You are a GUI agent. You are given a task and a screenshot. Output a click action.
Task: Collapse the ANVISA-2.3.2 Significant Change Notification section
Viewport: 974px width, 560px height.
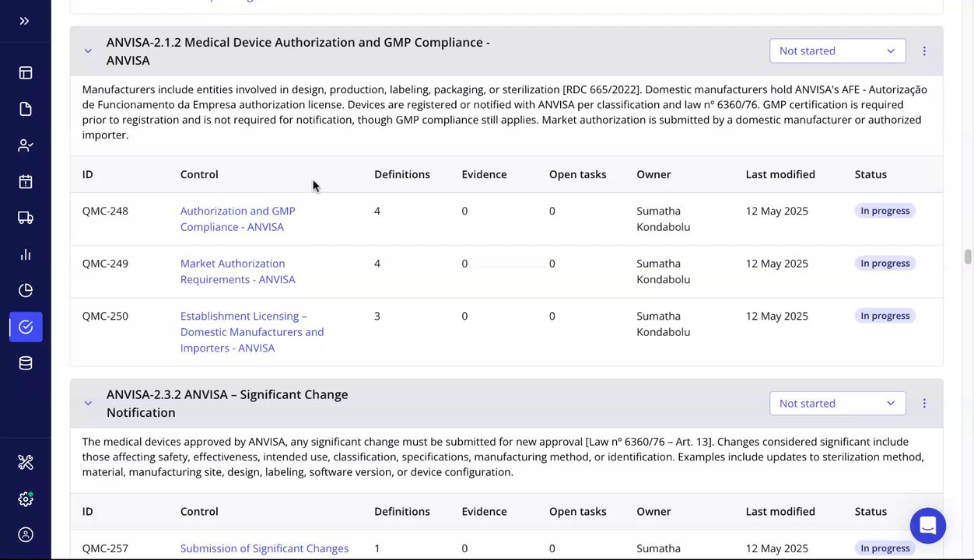click(88, 404)
